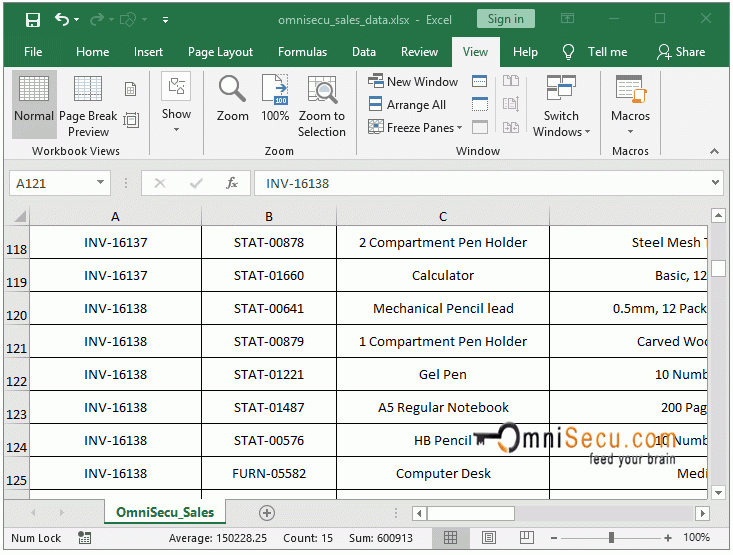Add a new sheet with plus icon
733x555 pixels.
click(x=267, y=513)
